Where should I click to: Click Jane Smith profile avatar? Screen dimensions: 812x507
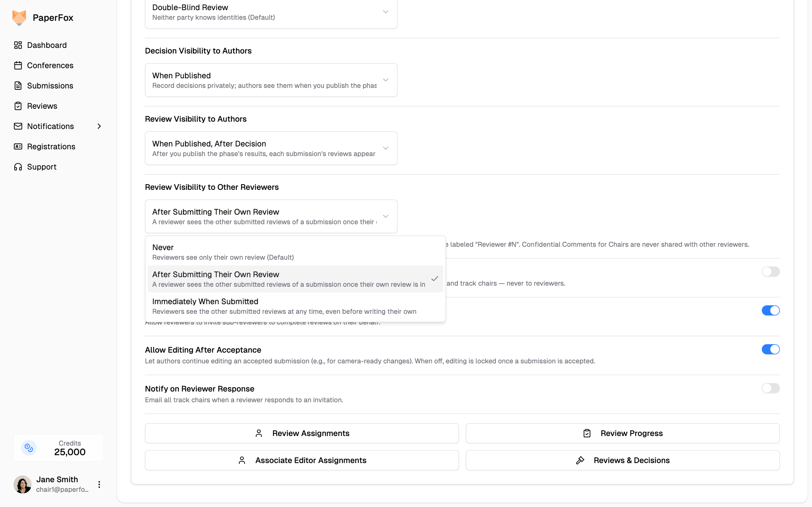[x=23, y=484]
